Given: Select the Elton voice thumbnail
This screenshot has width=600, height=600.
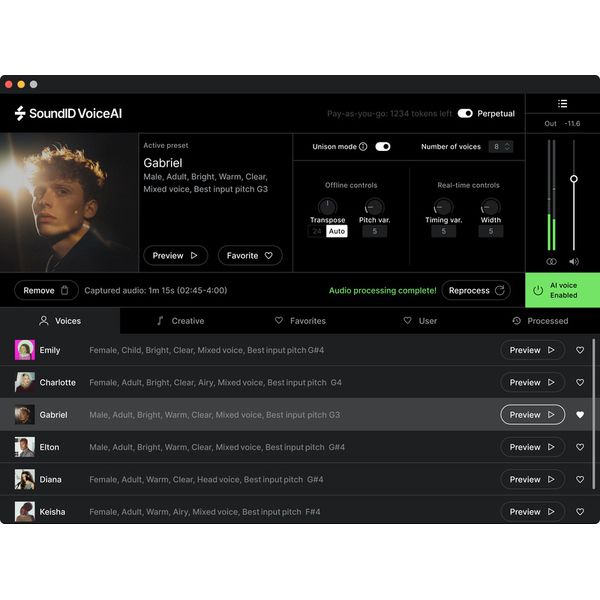Looking at the screenshot, I should [x=25, y=447].
